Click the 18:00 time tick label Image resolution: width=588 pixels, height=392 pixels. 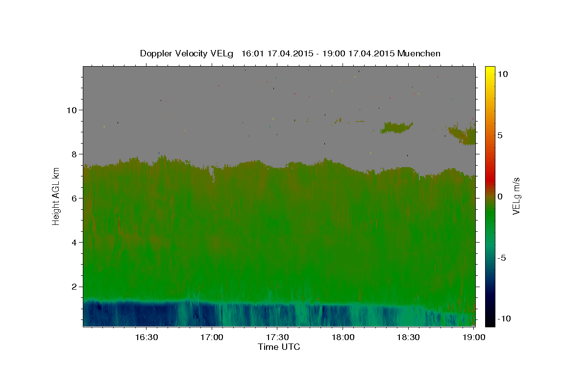point(343,337)
